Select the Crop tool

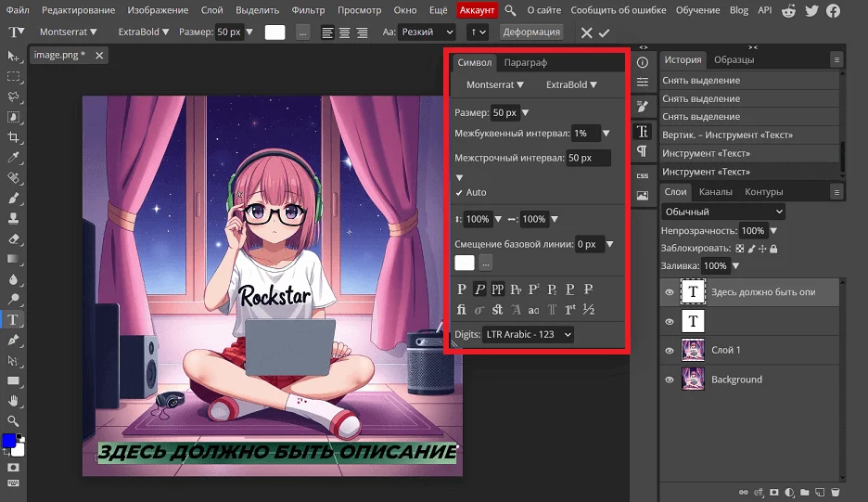point(14,137)
